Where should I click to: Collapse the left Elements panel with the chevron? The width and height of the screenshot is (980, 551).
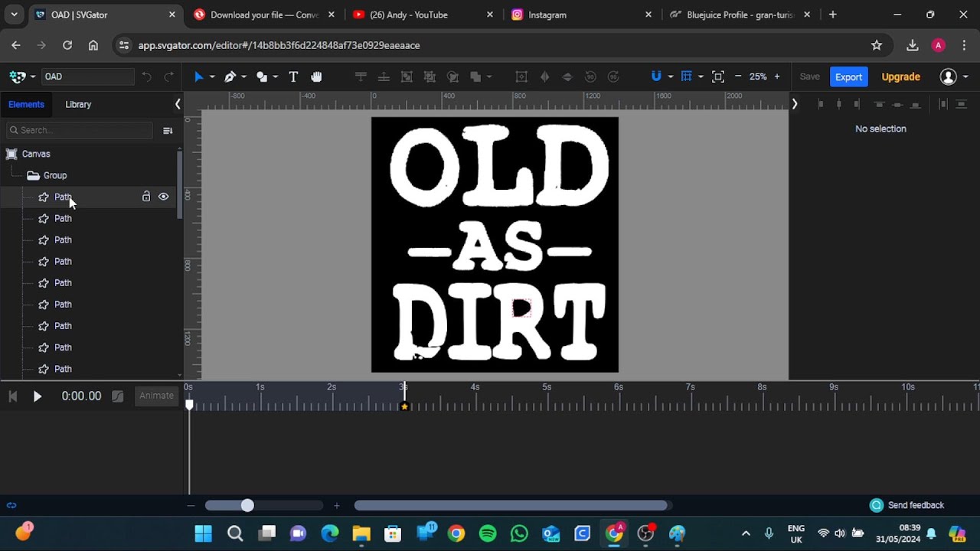pos(178,104)
